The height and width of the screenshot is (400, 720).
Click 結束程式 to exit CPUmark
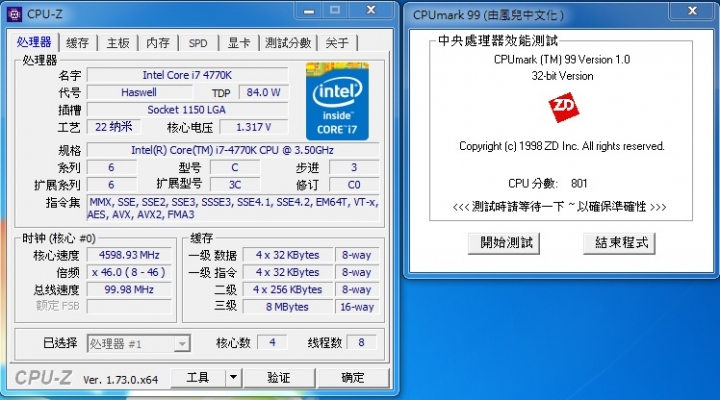pos(619,242)
